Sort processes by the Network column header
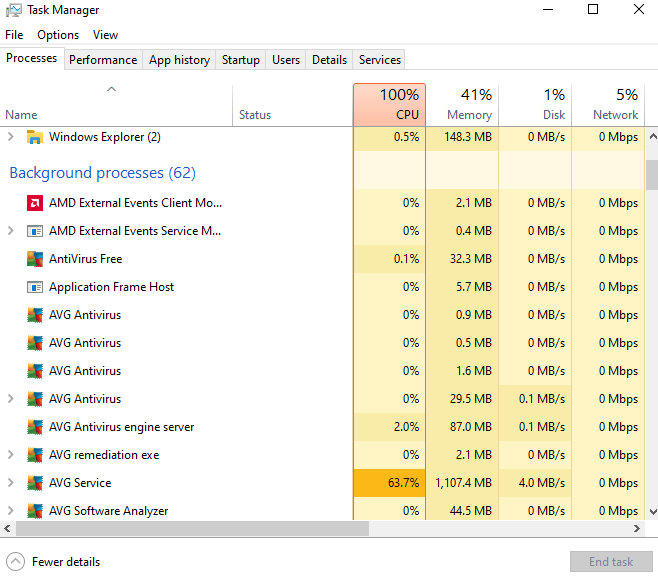 608,105
